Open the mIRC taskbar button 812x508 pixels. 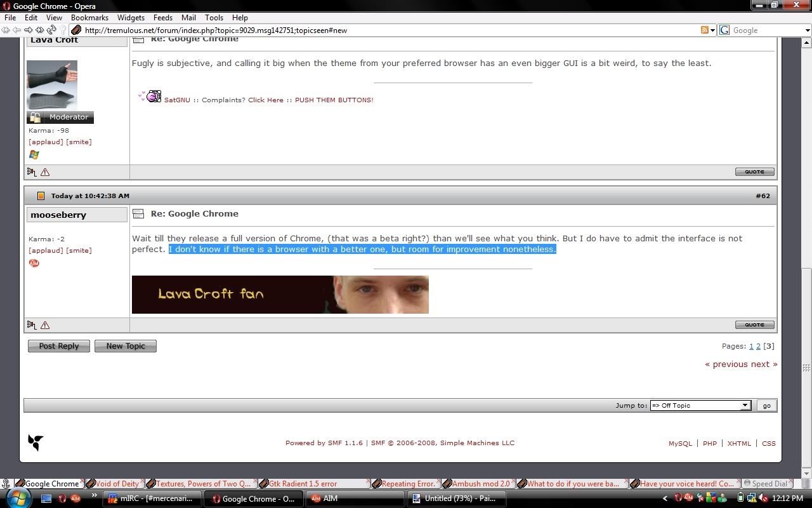(x=153, y=498)
